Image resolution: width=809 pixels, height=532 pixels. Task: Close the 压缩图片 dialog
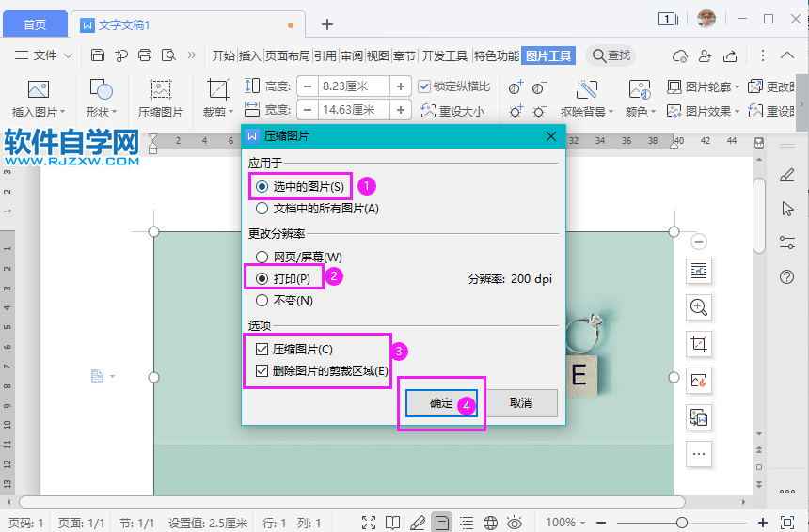coord(551,136)
